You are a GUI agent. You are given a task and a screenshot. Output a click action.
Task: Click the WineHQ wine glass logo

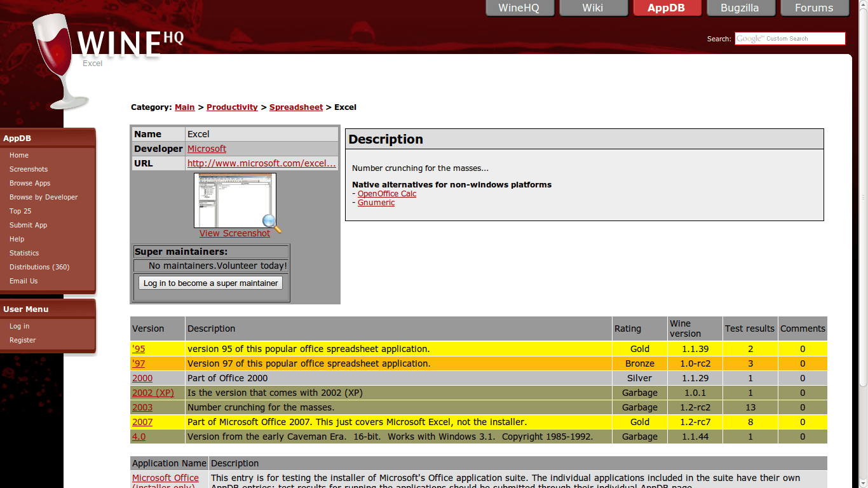pos(60,60)
